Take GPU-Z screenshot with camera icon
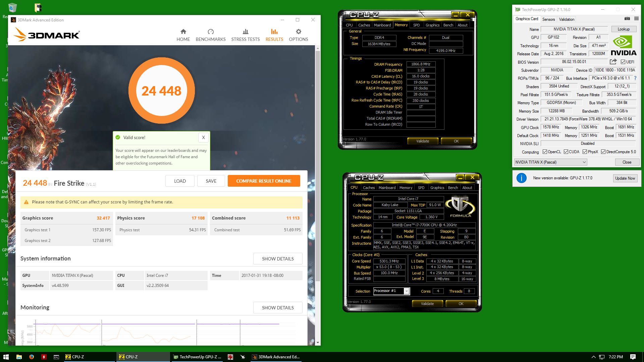Screen dimensions: 644x362 (627, 19)
